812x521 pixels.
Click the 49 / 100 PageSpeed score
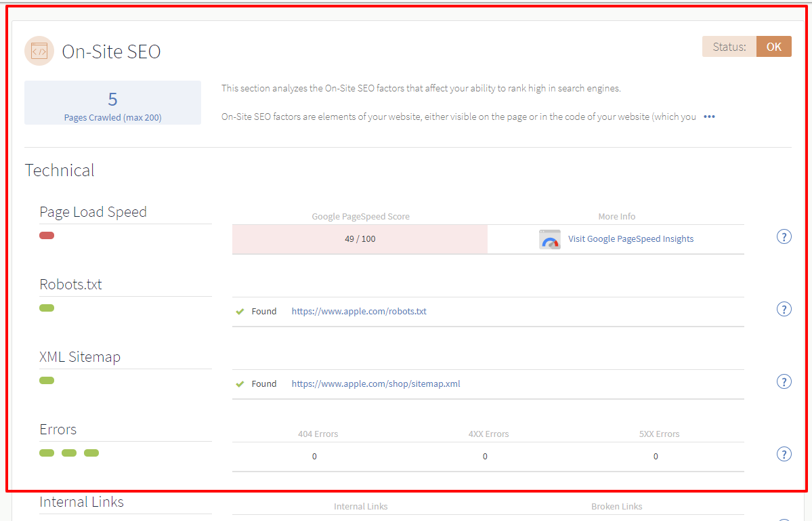[360, 238]
